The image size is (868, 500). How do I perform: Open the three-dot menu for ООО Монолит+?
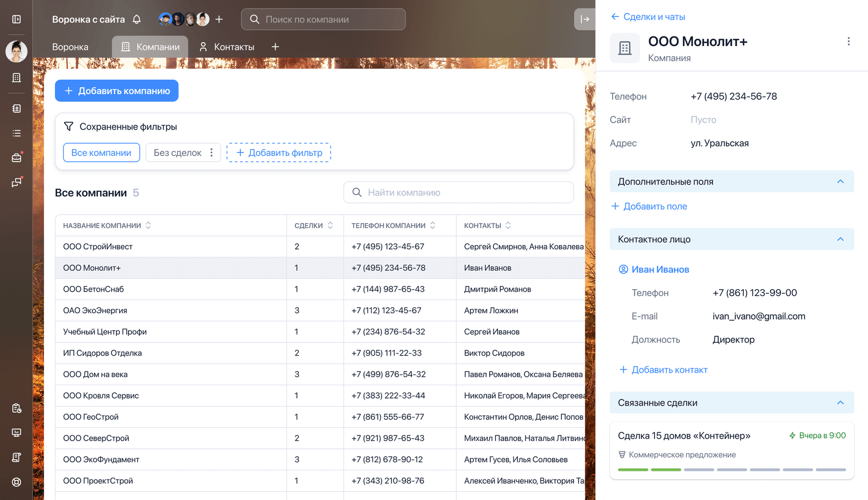(x=848, y=41)
